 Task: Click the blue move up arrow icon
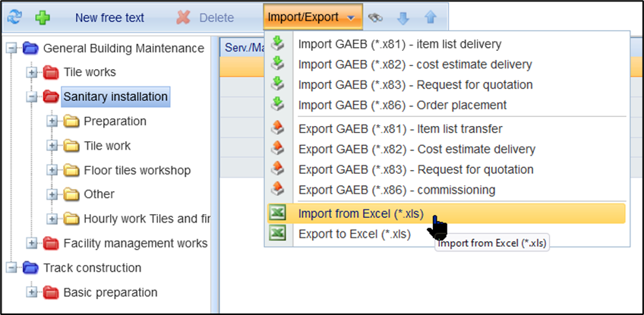430,17
